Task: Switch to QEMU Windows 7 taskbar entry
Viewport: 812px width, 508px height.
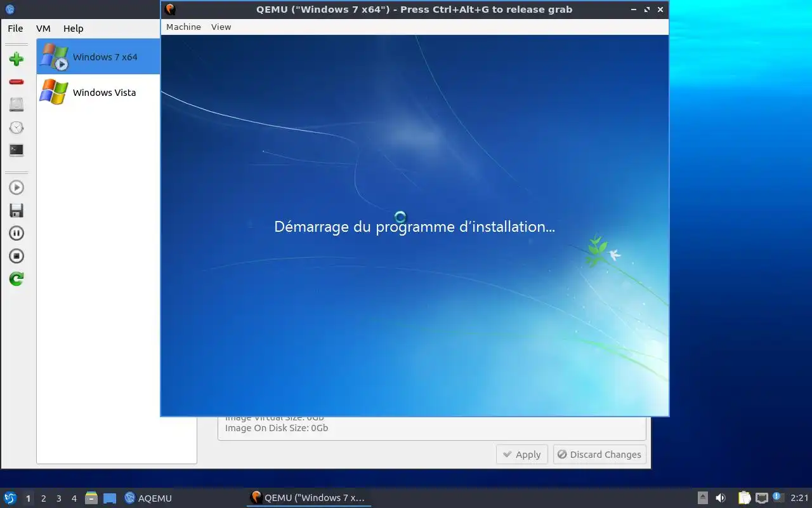Action: pyautogui.click(x=308, y=498)
